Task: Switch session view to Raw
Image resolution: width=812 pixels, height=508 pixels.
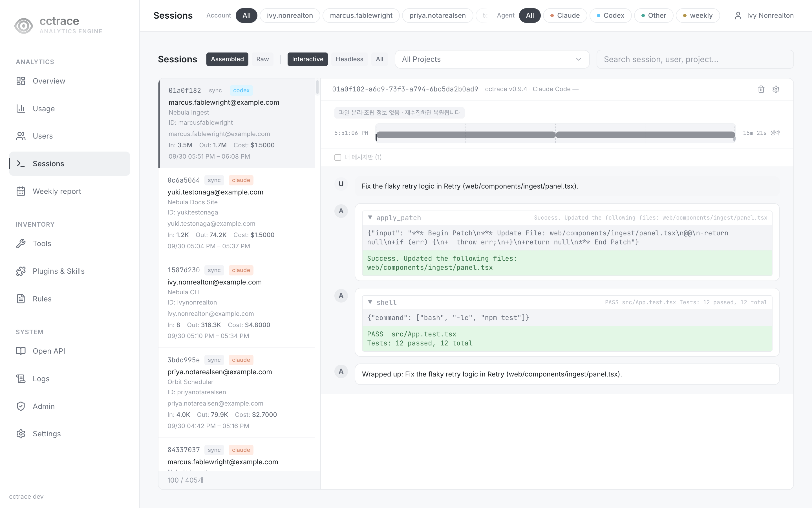Action: pos(262,59)
